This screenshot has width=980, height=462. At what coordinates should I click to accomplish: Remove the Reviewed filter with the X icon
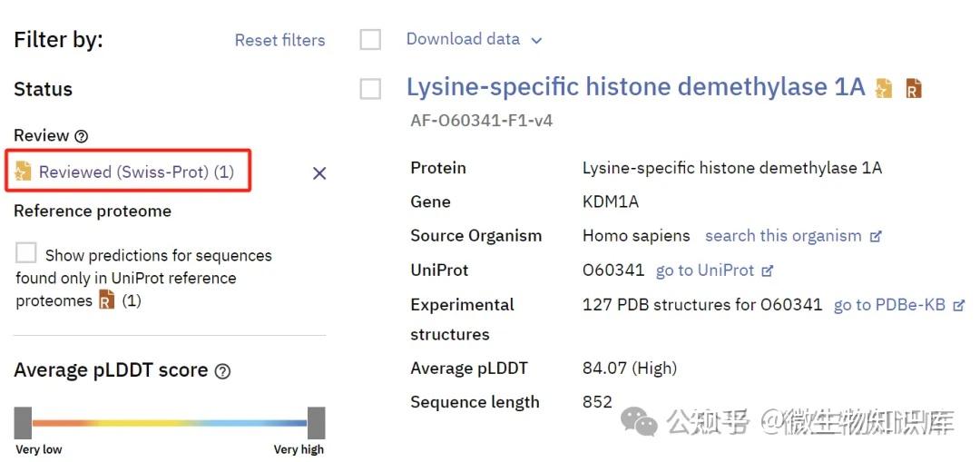coord(319,173)
